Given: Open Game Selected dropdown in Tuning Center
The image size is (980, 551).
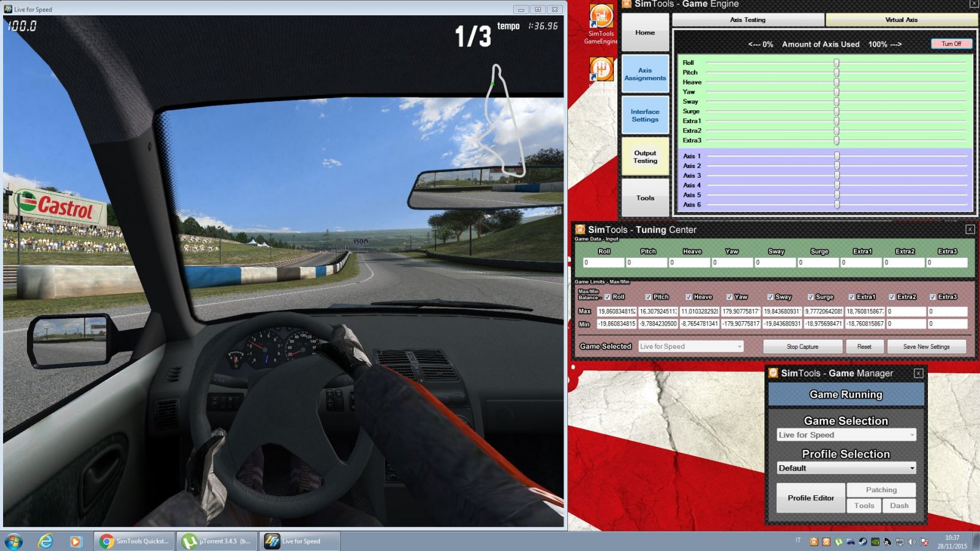Looking at the screenshot, I should click(x=691, y=346).
